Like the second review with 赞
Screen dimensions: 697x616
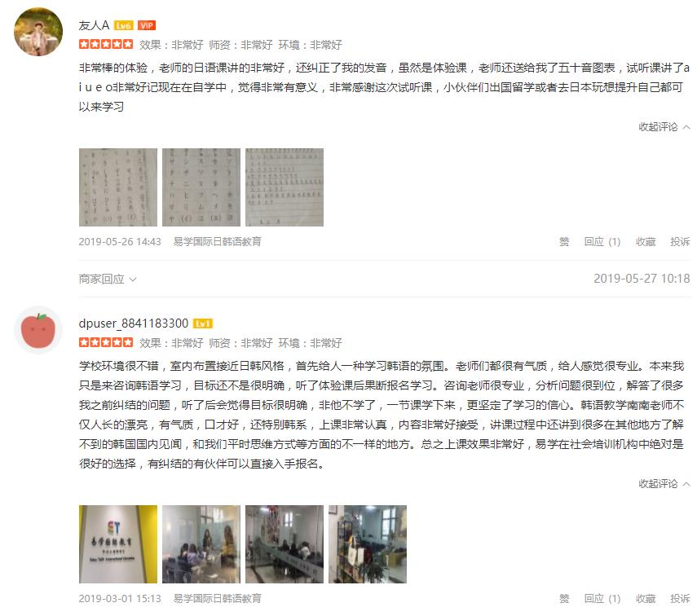(x=564, y=599)
